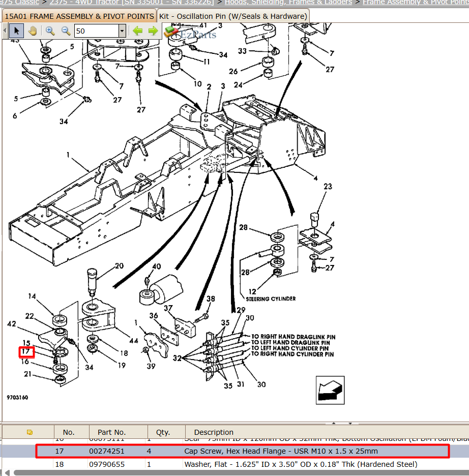Activate the hand pan tool

pos(33,31)
